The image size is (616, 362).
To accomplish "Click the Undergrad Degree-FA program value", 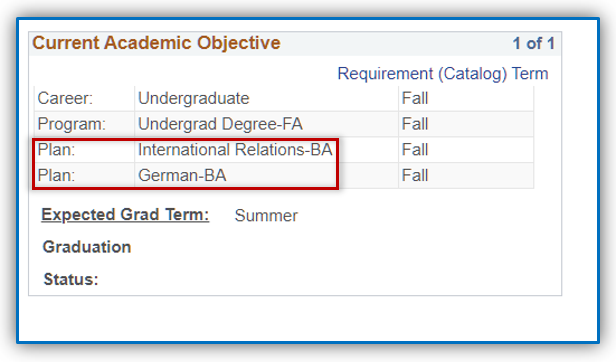I will (x=220, y=124).
